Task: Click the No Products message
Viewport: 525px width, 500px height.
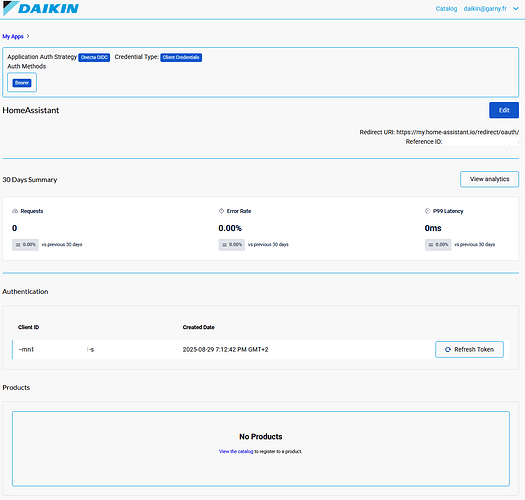Action: click(x=260, y=437)
